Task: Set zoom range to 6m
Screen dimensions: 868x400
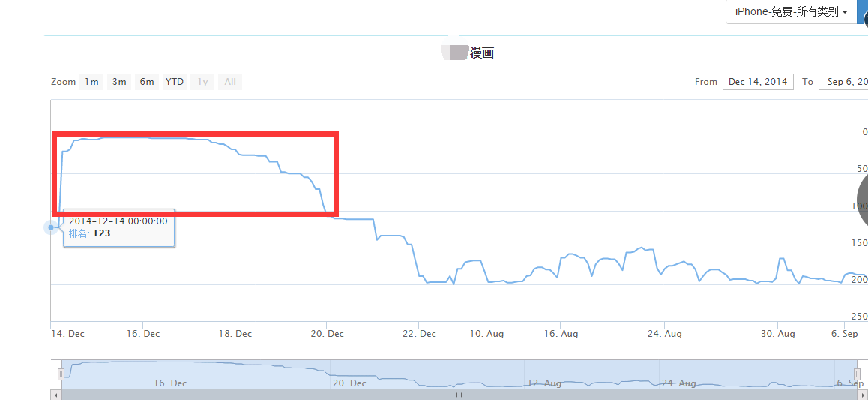Action: click(x=147, y=82)
